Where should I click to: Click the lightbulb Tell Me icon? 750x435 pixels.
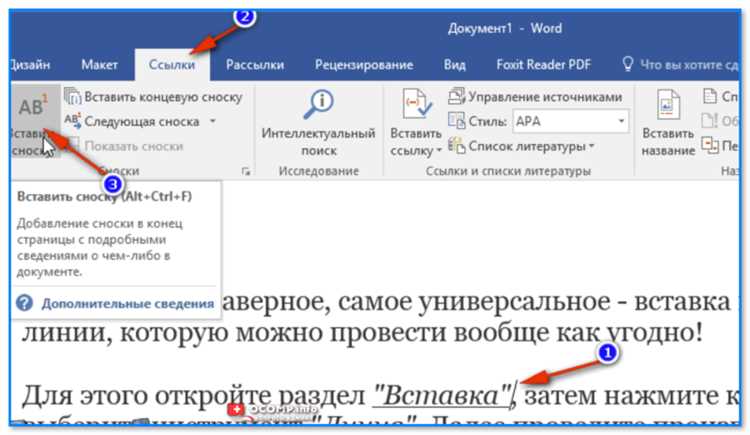coord(628,64)
